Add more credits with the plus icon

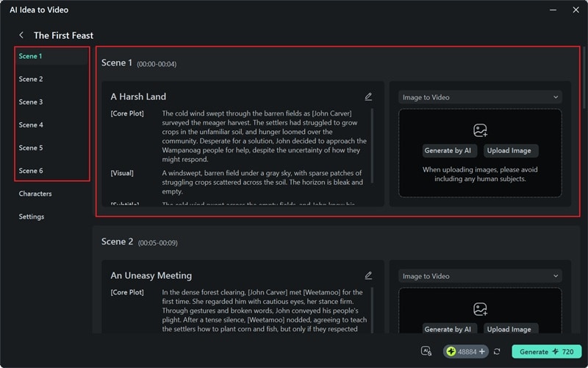coord(482,352)
